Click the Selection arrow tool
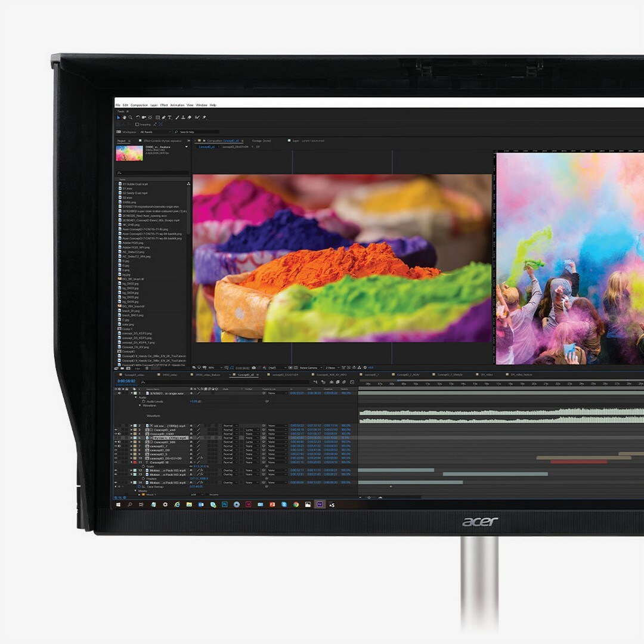This screenshot has width=644, height=644. coord(118,117)
